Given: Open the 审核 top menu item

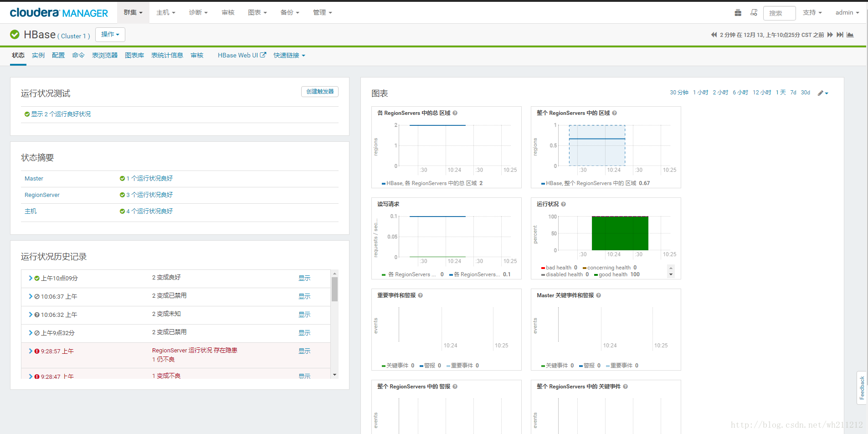Looking at the screenshot, I should [x=228, y=13].
